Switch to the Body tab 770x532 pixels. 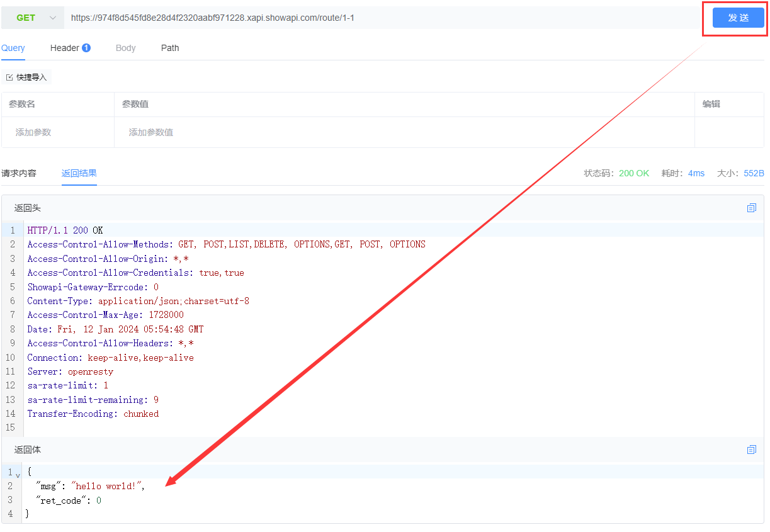coord(126,48)
